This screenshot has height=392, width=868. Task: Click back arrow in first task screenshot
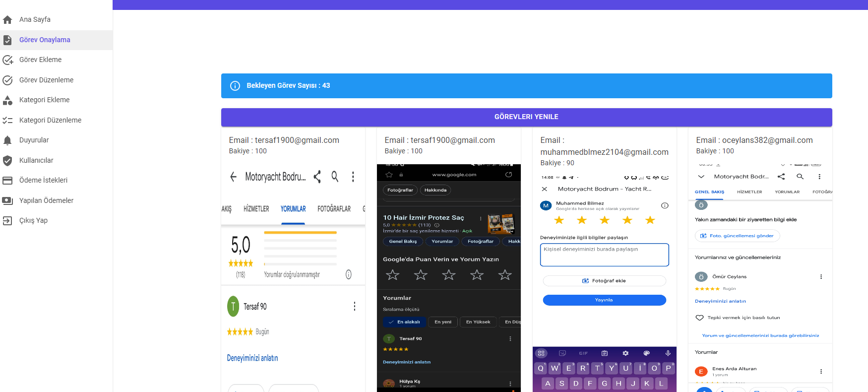233,177
